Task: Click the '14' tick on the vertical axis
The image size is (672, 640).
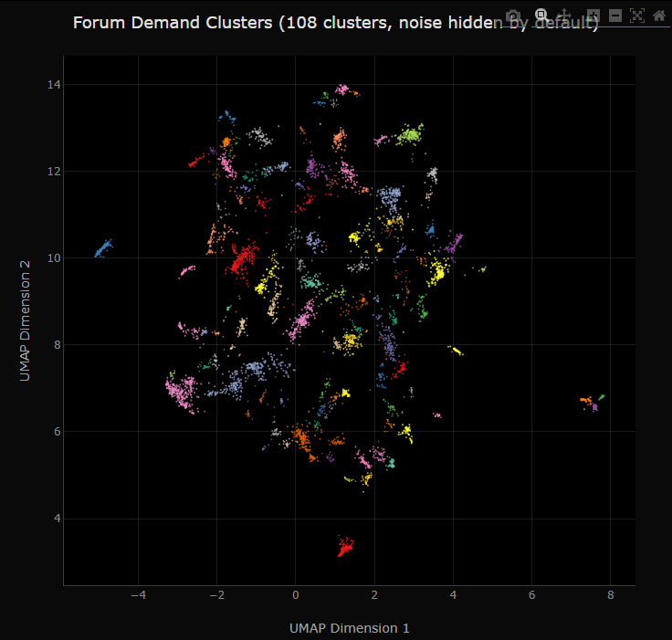Action: point(54,85)
